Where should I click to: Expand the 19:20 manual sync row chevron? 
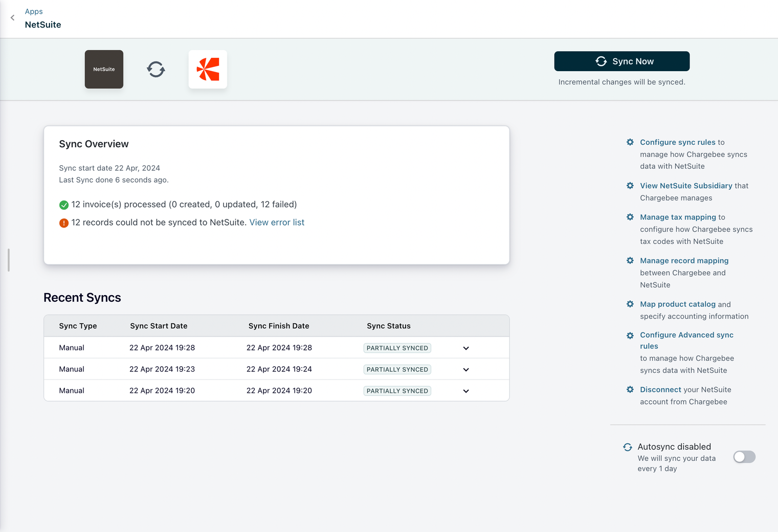pos(466,391)
